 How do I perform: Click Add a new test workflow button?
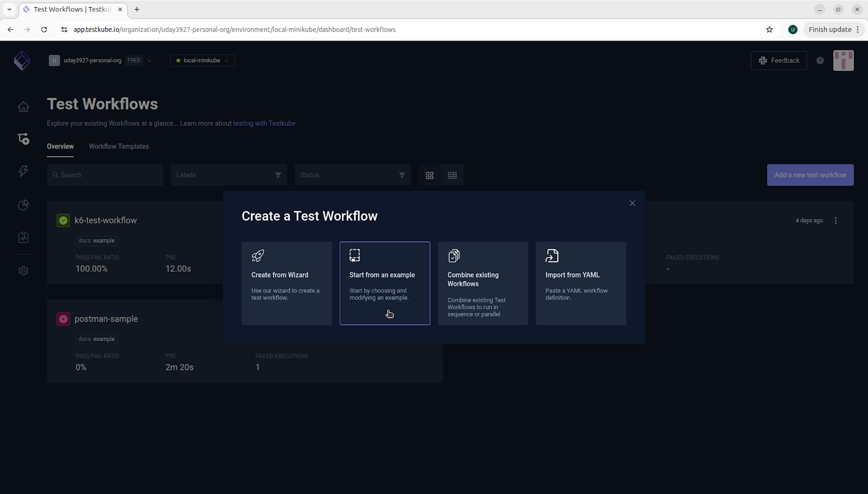tap(810, 175)
